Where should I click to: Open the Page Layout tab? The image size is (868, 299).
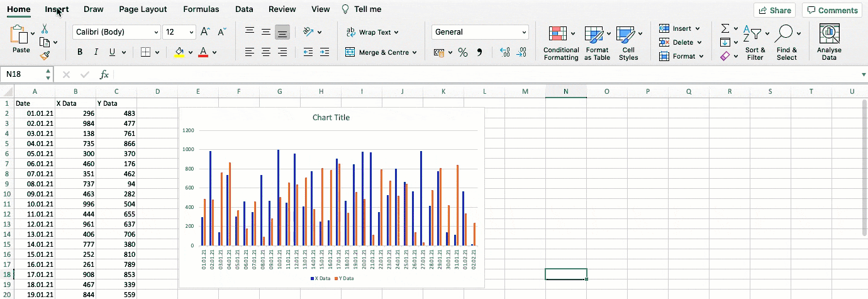143,9
